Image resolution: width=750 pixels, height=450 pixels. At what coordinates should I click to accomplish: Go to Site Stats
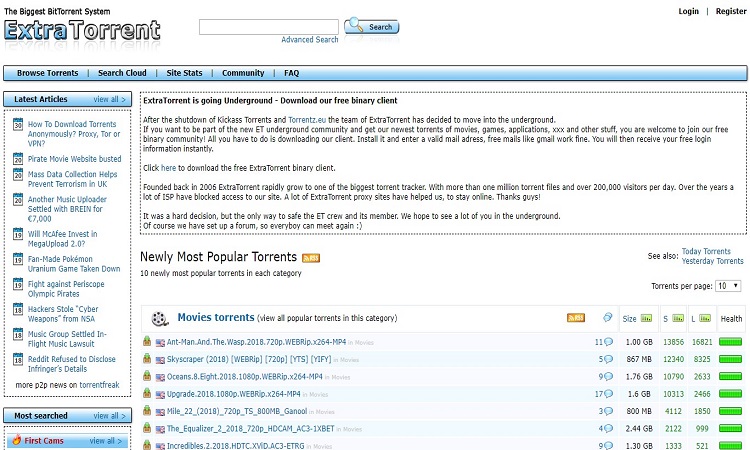point(184,73)
